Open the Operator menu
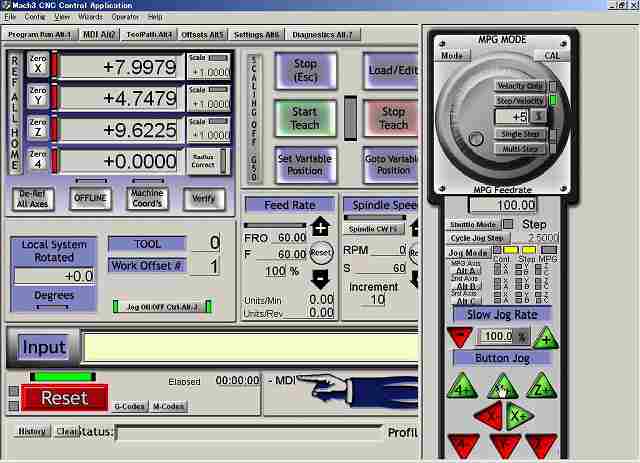 pos(125,17)
